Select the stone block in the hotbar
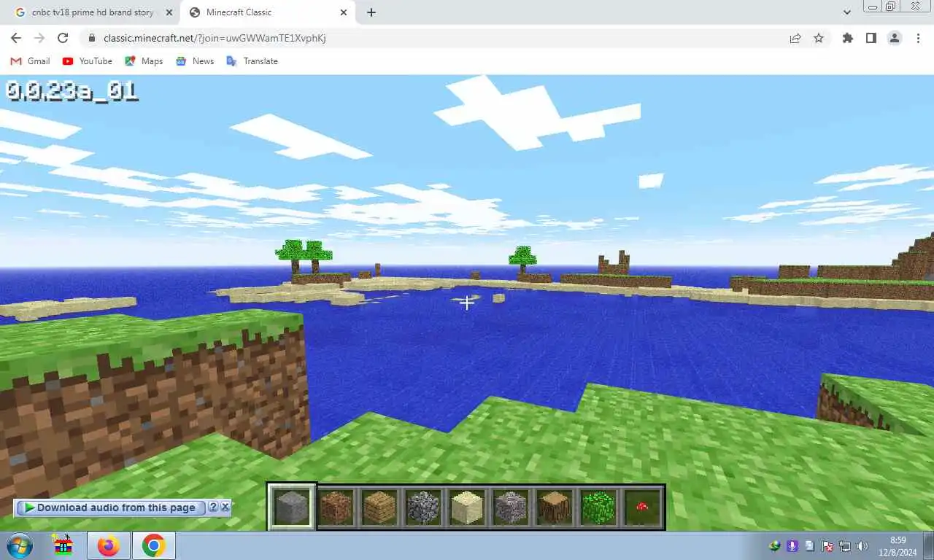The height and width of the screenshot is (560, 934). click(x=292, y=507)
